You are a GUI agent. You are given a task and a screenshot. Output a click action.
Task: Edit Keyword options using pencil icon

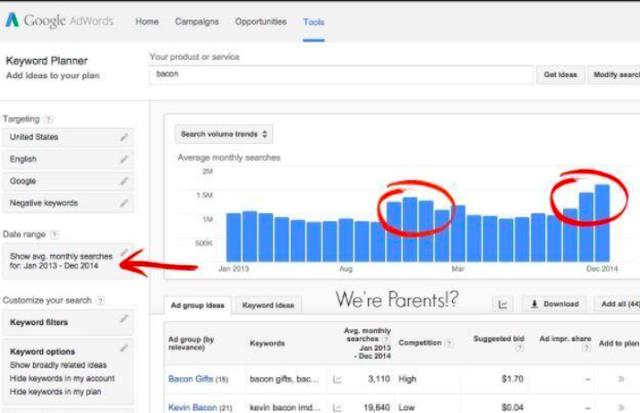point(124,348)
